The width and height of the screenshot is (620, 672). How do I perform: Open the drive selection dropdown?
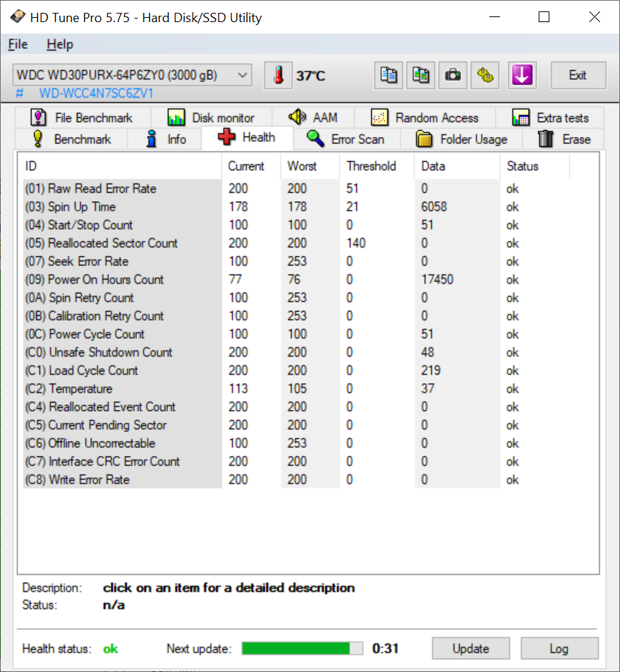point(132,75)
